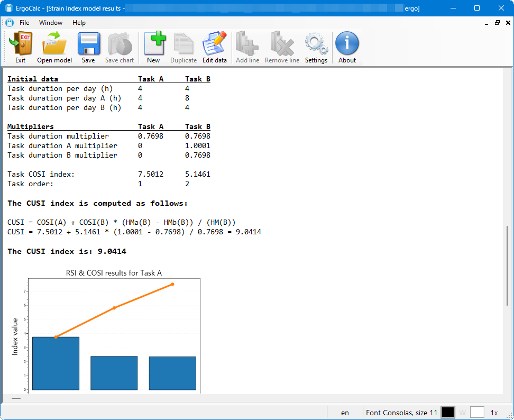The width and height of the screenshot is (514, 420).
Task: Click the white background color swatch
Action: pyautogui.click(x=477, y=412)
